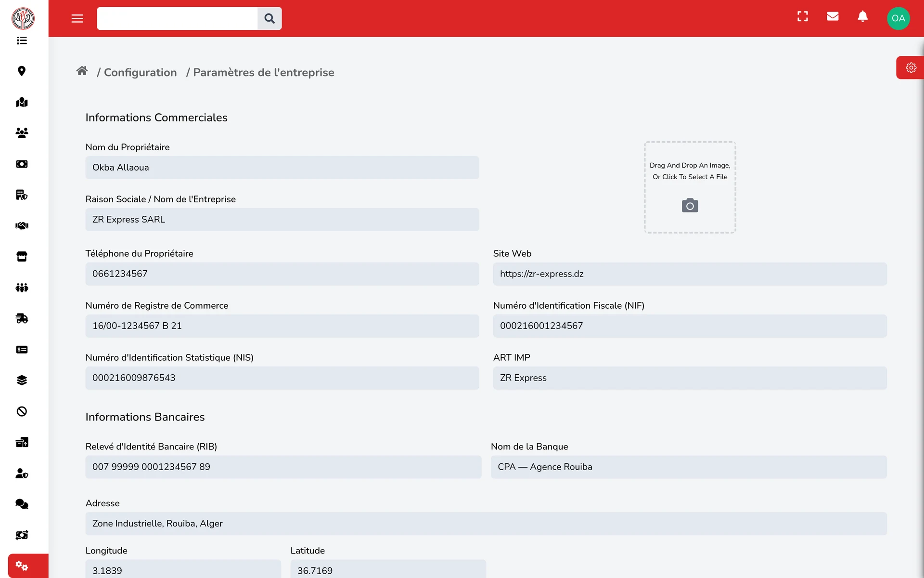Click the camera icon in upload box
Image resolution: width=924 pixels, height=578 pixels.
click(690, 206)
